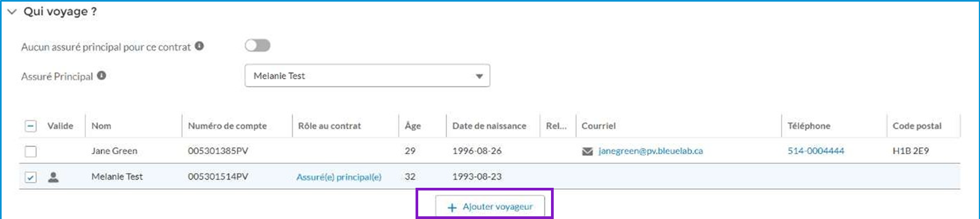Click the Valide column header

(x=60, y=126)
